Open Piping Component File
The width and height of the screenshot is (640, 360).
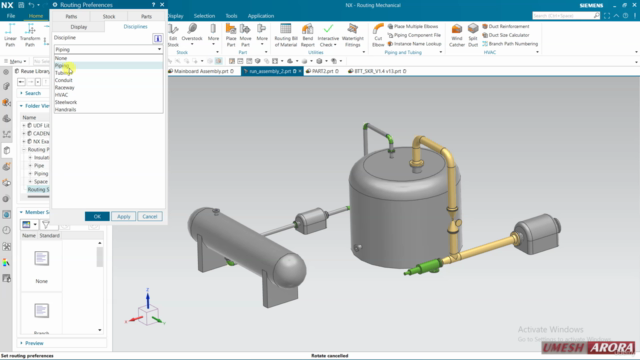coord(414,35)
